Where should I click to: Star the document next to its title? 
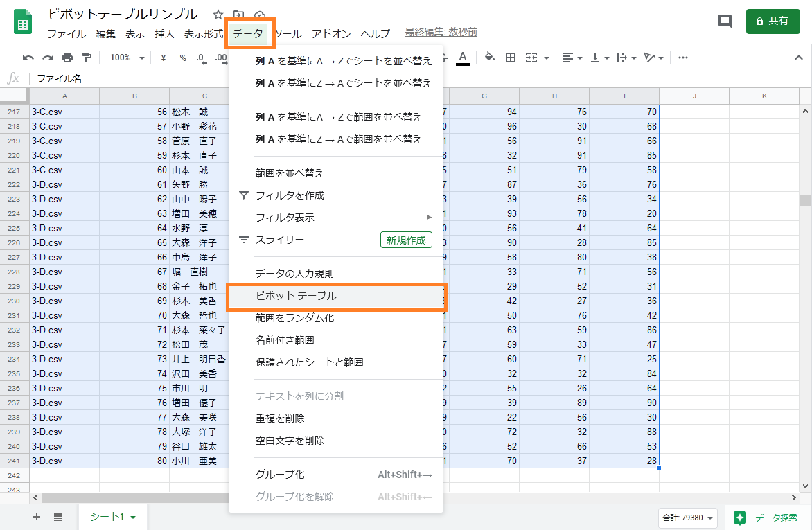pyautogui.click(x=218, y=15)
